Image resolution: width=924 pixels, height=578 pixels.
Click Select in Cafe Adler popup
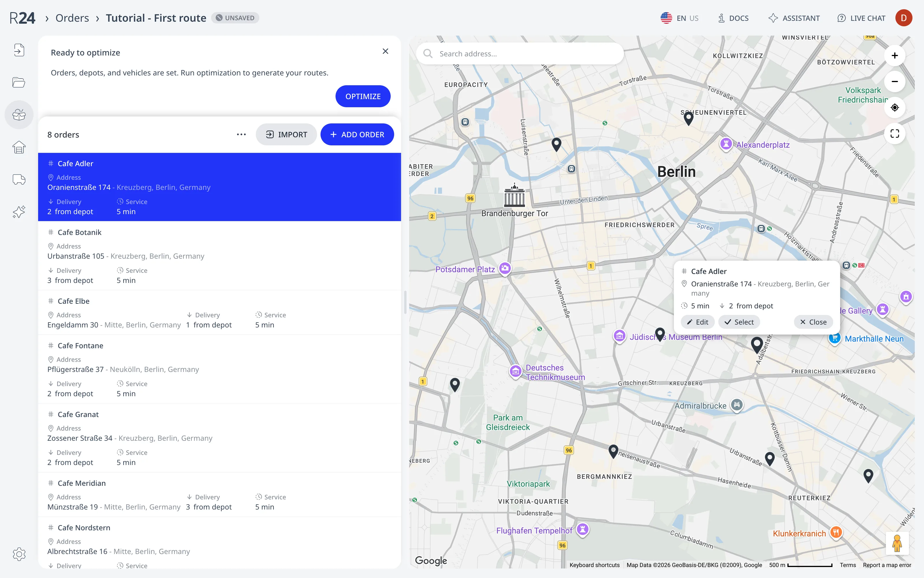click(739, 322)
